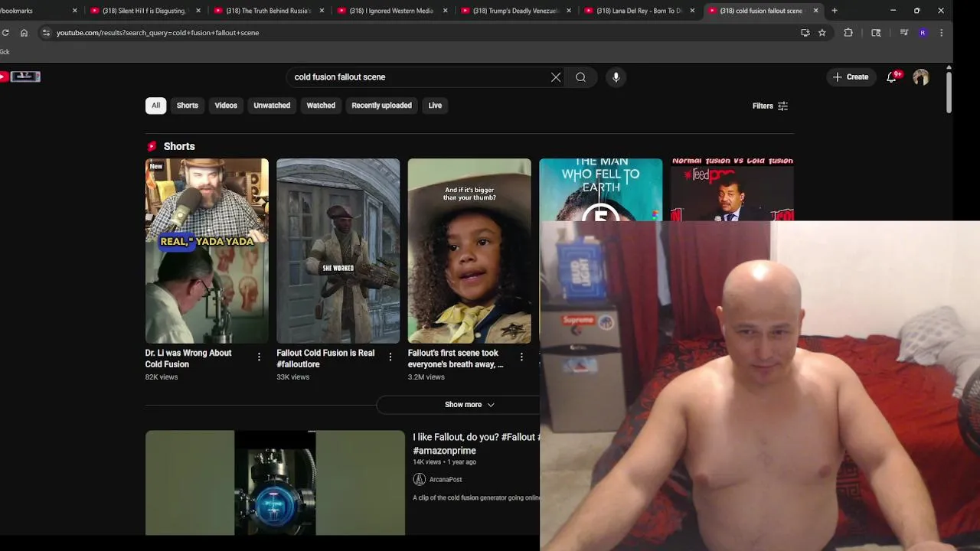Clear the YouTube search box
The width and height of the screenshot is (980, 551).
click(556, 77)
